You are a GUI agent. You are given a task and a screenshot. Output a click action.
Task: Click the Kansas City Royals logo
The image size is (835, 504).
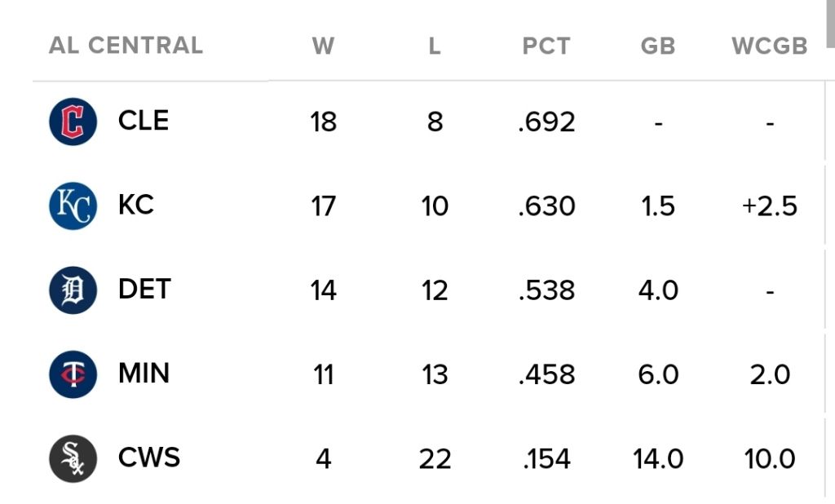pos(73,206)
